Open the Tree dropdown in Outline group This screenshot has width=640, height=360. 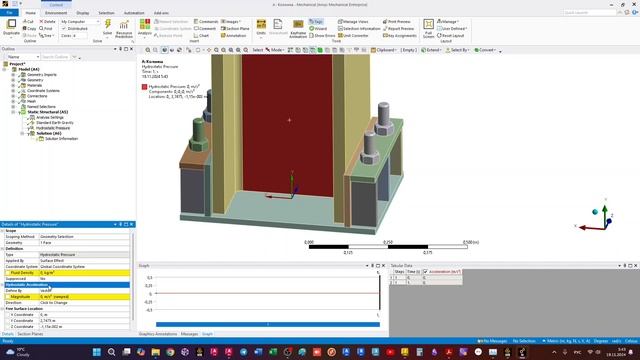coord(47,36)
